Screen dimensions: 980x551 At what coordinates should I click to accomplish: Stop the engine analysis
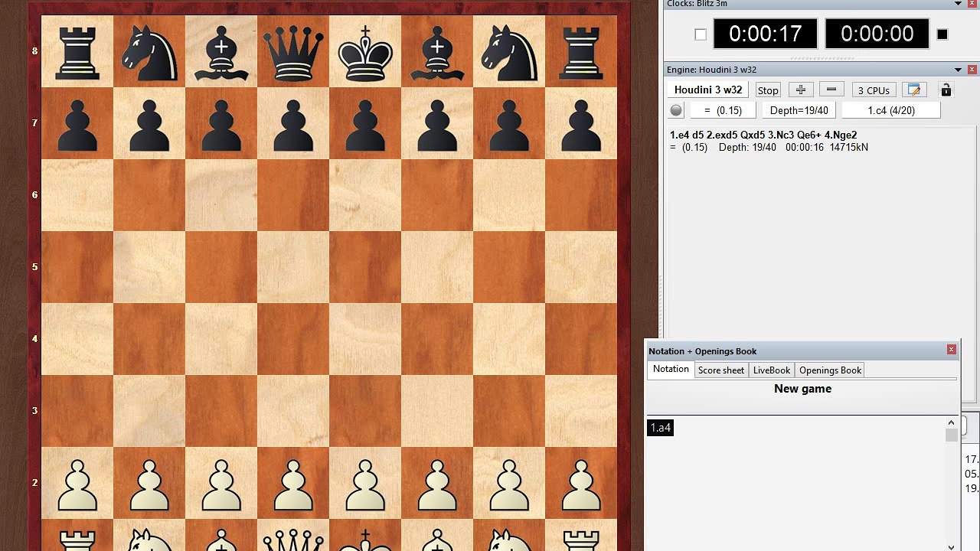tap(768, 90)
